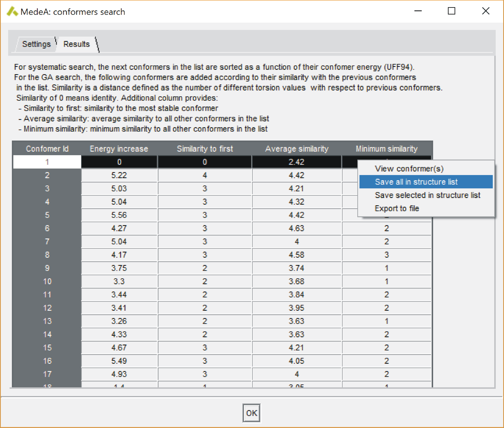Screen dimensions: 504x428
Task: Select row header for conformer 9
Action: pos(47,268)
